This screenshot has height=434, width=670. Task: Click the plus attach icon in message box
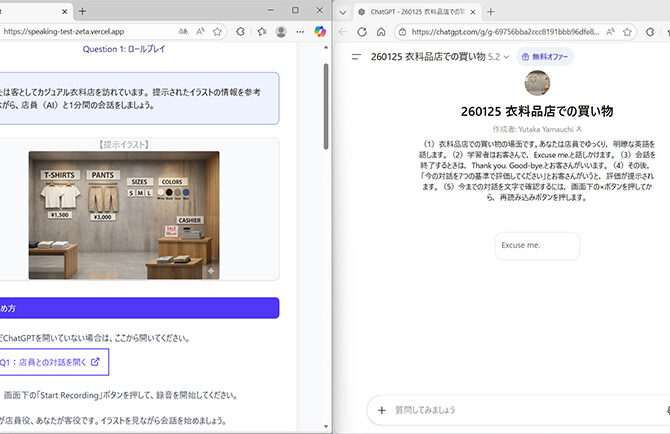point(382,410)
